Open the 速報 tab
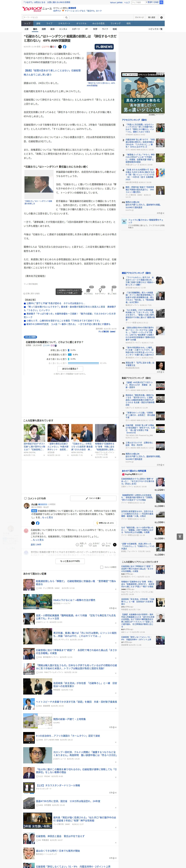The width and height of the screenshot is (186, 868). tap(38, 24)
